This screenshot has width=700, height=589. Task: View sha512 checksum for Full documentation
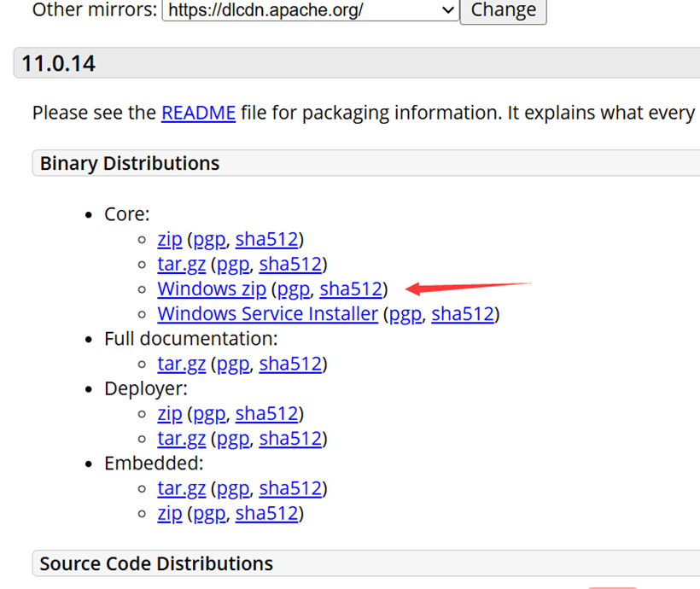click(290, 364)
